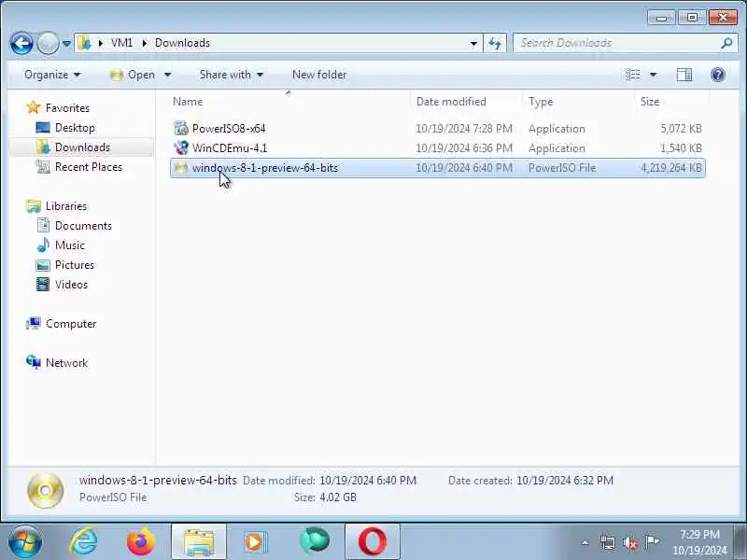This screenshot has height=560, width=747.
Task: Click the date modified value in details pane
Action: click(368, 481)
